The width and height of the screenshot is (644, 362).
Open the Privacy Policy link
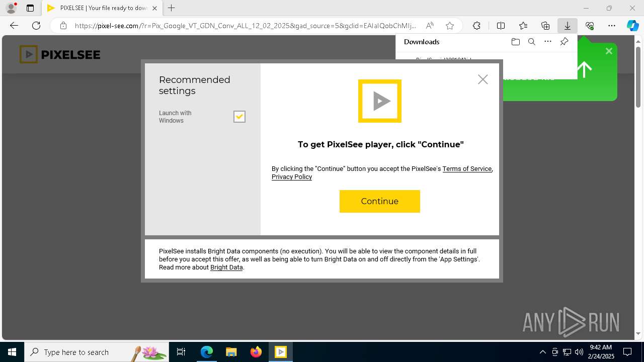coord(292,177)
